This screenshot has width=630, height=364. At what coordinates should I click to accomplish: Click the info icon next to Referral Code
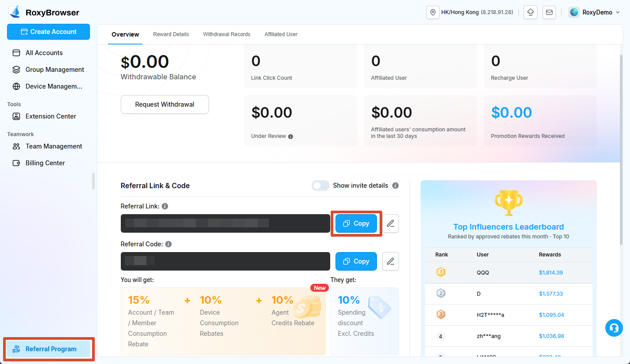(x=168, y=244)
